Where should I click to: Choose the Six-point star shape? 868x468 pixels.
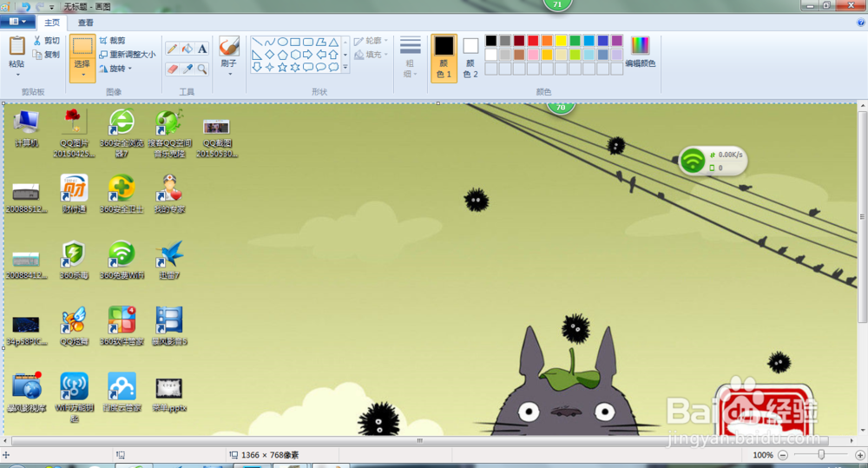point(295,67)
